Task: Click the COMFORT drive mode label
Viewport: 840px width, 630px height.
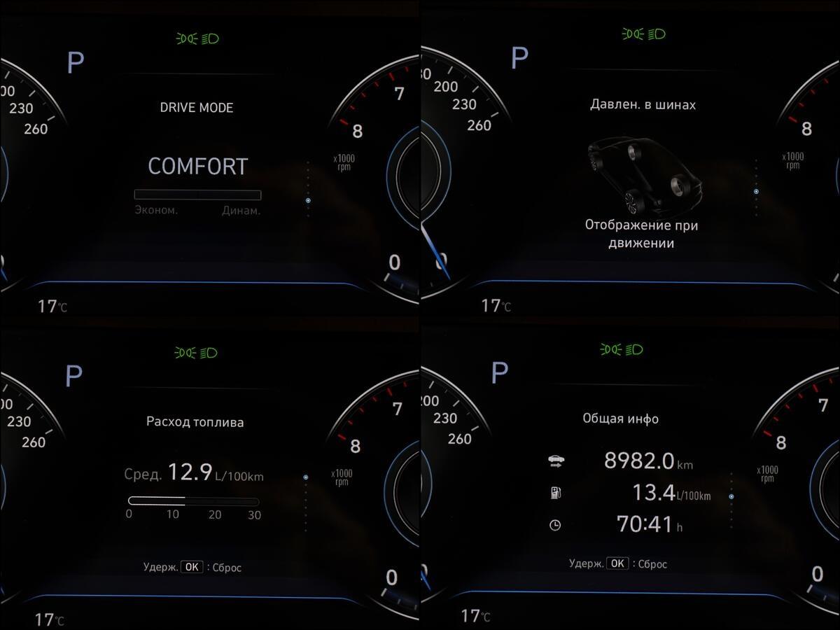Action: point(198,167)
